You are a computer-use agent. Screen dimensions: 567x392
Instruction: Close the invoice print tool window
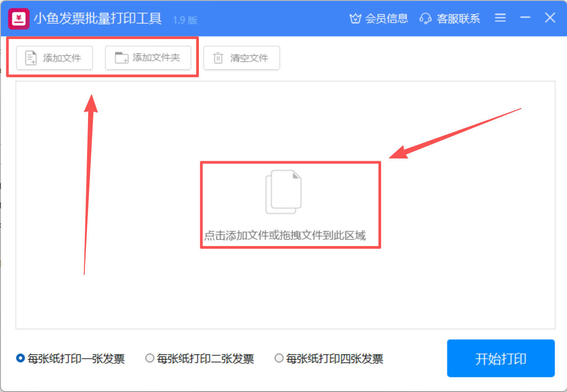pos(550,18)
